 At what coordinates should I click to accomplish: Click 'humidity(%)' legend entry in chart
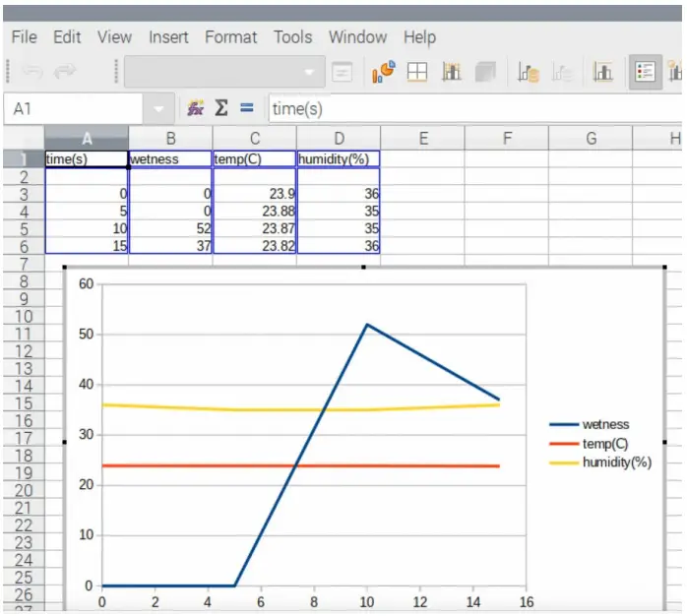600,462
